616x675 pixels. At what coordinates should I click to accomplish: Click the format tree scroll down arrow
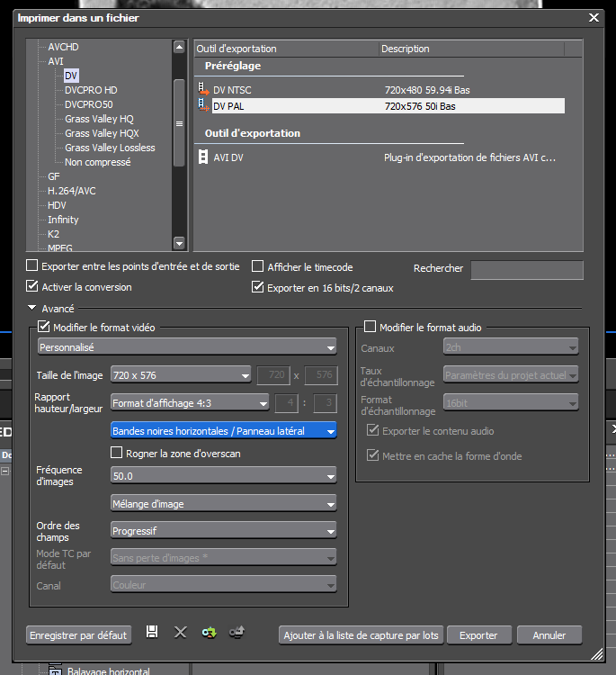179,243
